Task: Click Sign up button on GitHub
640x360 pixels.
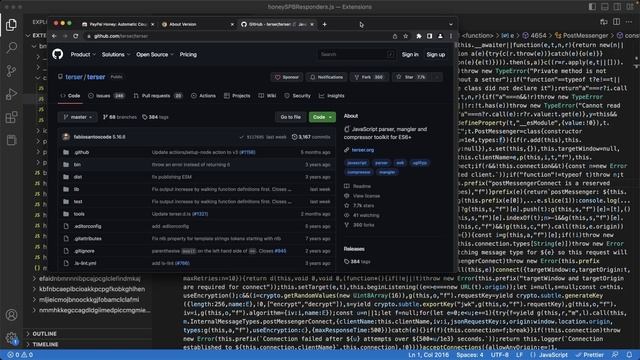Action: click(x=436, y=55)
